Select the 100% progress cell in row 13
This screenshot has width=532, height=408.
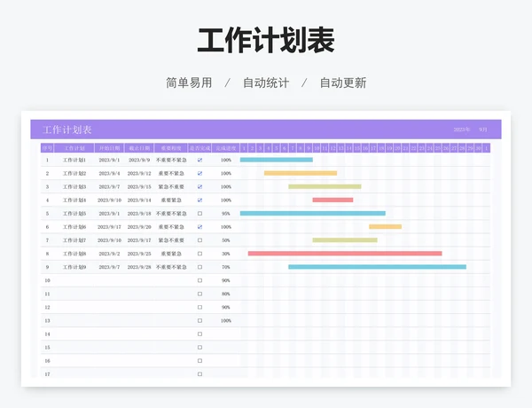point(226,321)
